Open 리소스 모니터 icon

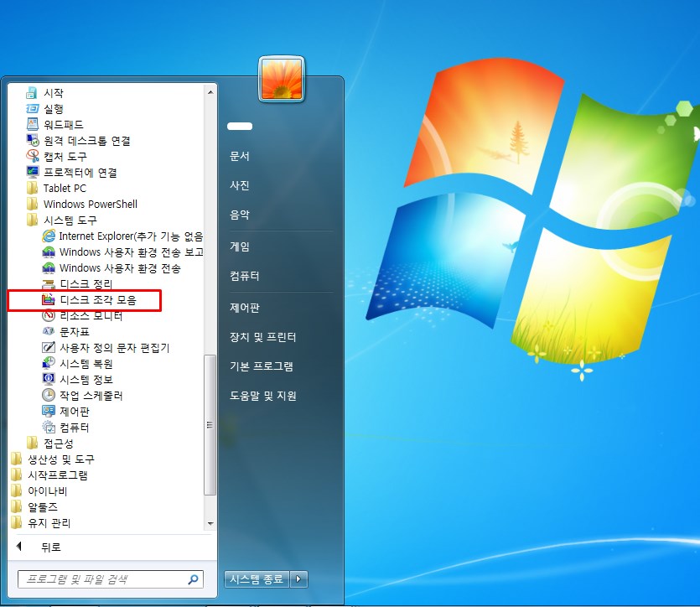pos(49,315)
